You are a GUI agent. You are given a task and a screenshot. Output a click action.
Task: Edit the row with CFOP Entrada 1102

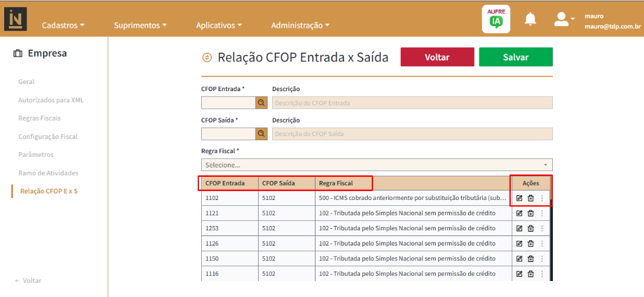tap(519, 198)
